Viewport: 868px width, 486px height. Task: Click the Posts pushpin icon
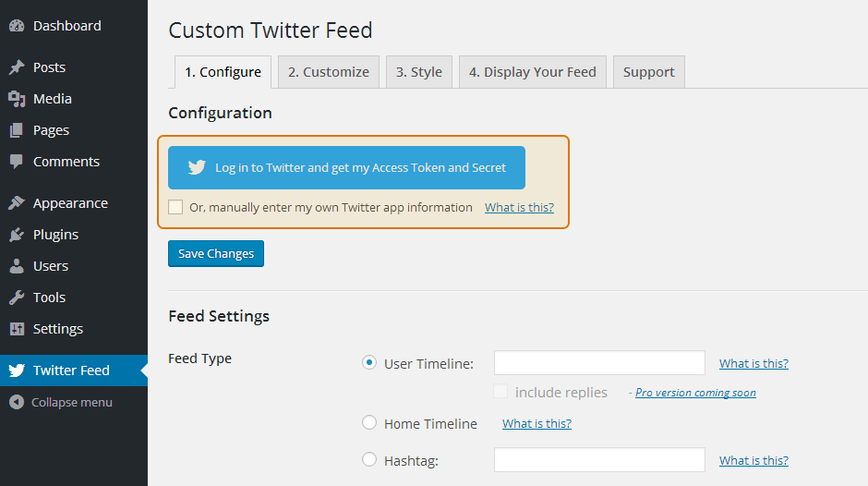(17, 67)
